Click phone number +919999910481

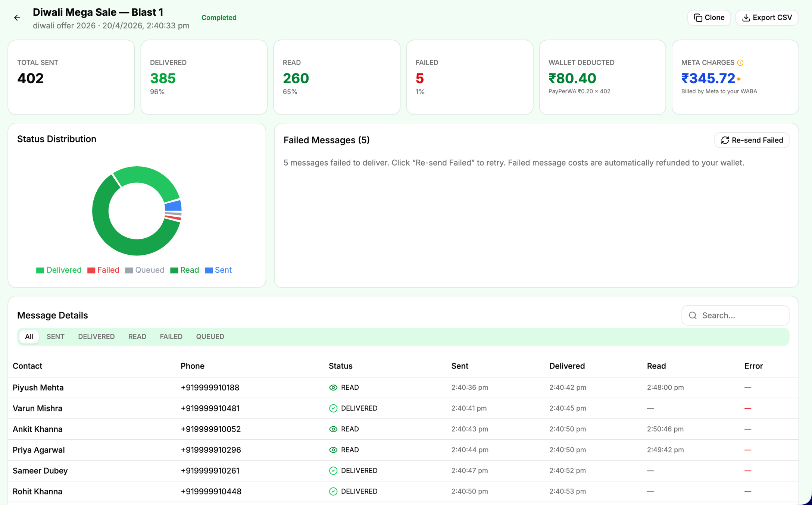[x=210, y=408]
